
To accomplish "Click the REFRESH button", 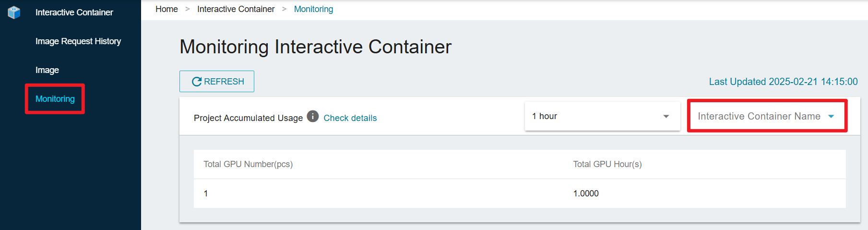I will [x=217, y=82].
